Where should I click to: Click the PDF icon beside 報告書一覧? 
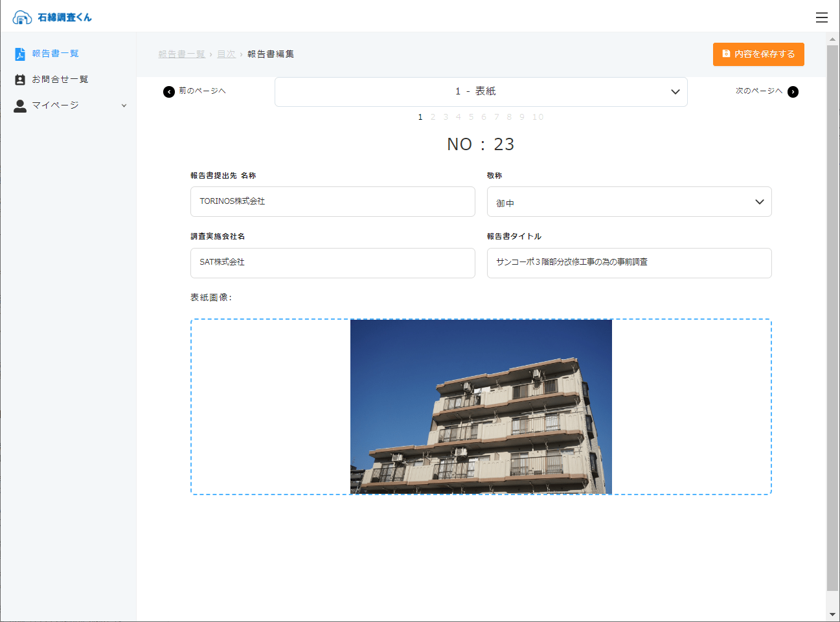coord(20,54)
